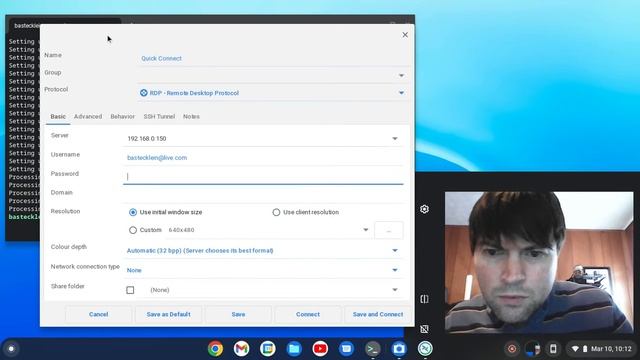Open the Protocol dropdown
Viewport: 640px width, 360px height.
(x=401, y=93)
